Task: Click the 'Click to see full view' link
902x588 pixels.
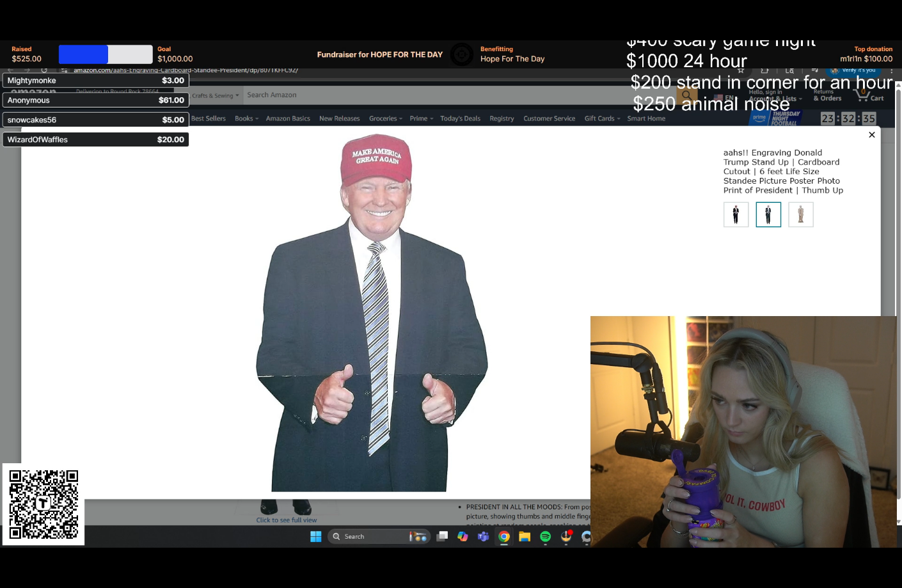Action: click(x=287, y=520)
